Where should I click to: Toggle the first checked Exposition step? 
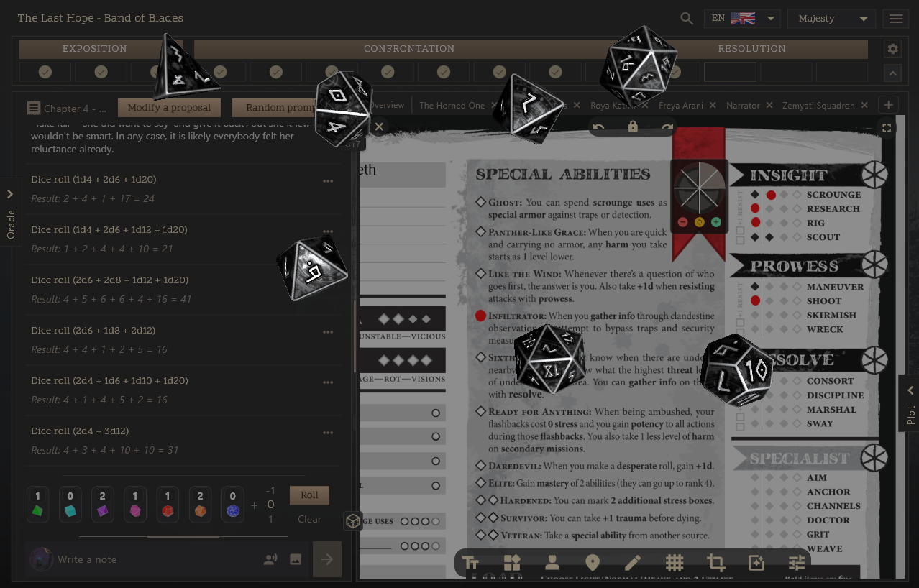tap(45, 72)
